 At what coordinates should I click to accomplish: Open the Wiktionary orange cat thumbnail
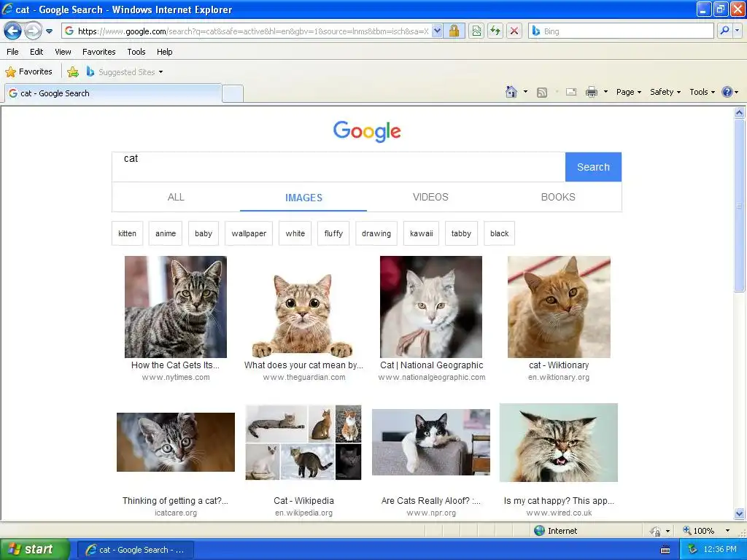coord(559,307)
